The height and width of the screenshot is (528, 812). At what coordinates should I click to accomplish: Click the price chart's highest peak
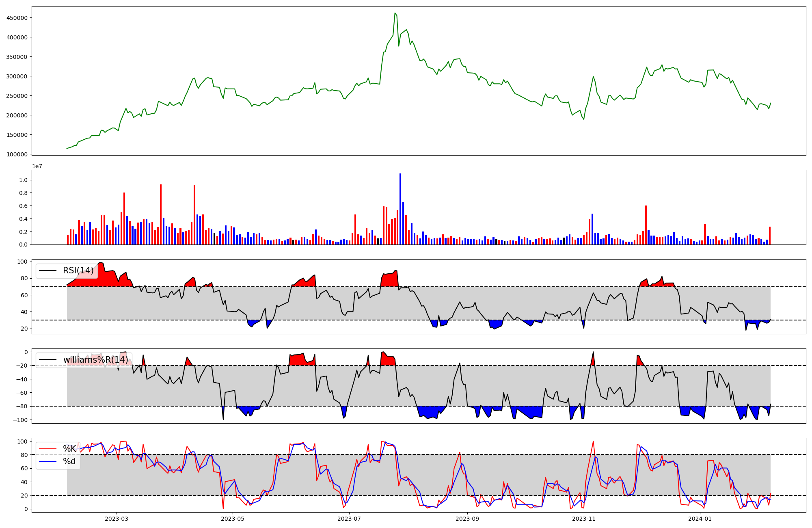pos(395,13)
